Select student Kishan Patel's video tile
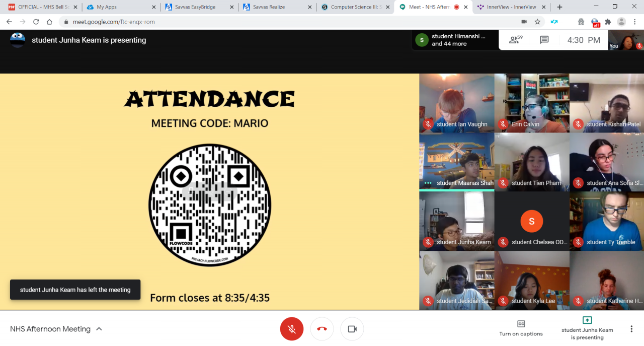The image size is (644, 346). (607, 103)
